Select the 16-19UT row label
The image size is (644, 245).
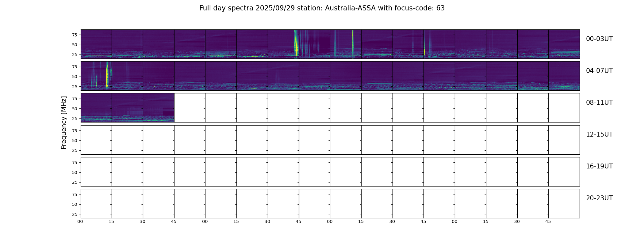point(599,166)
